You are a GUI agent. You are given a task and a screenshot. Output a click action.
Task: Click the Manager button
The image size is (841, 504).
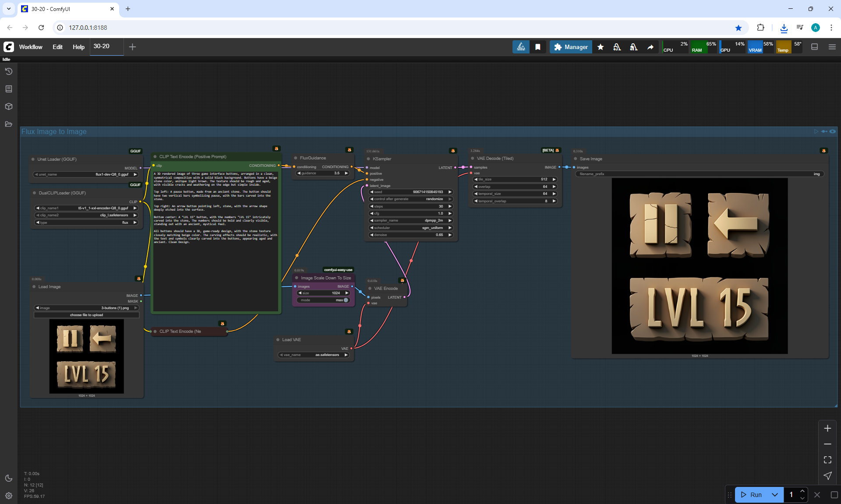[571, 47]
